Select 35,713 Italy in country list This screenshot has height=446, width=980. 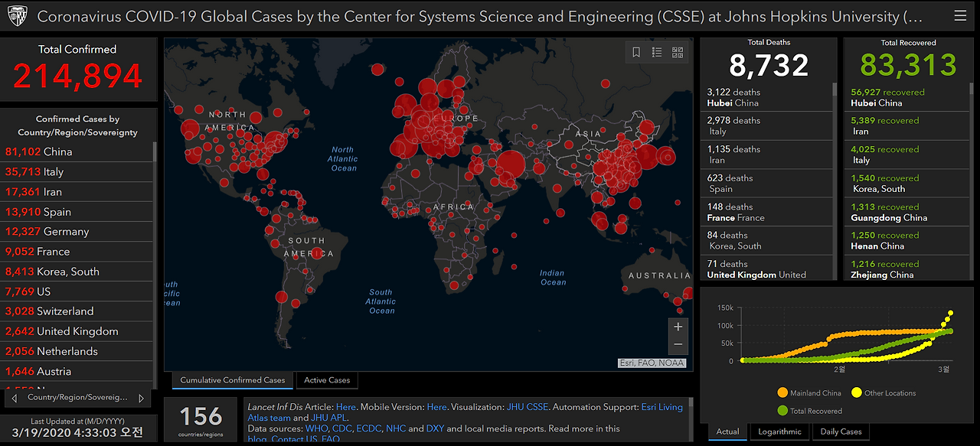tap(77, 171)
